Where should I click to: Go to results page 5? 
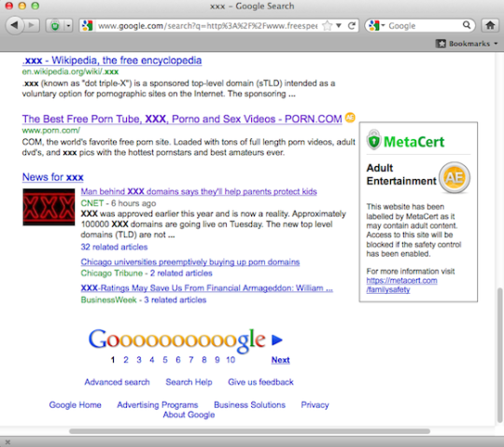pos(165,359)
